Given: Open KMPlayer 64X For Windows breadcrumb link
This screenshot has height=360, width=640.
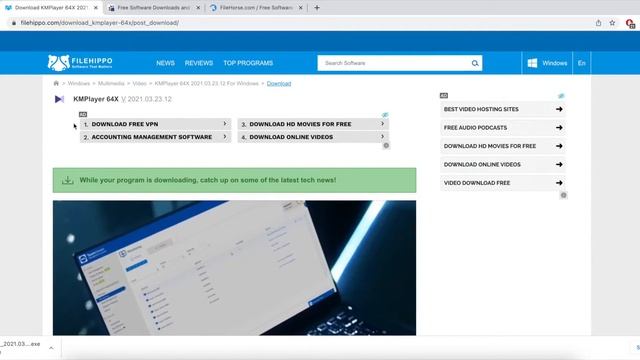Looking at the screenshot, I should click(207, 83).
